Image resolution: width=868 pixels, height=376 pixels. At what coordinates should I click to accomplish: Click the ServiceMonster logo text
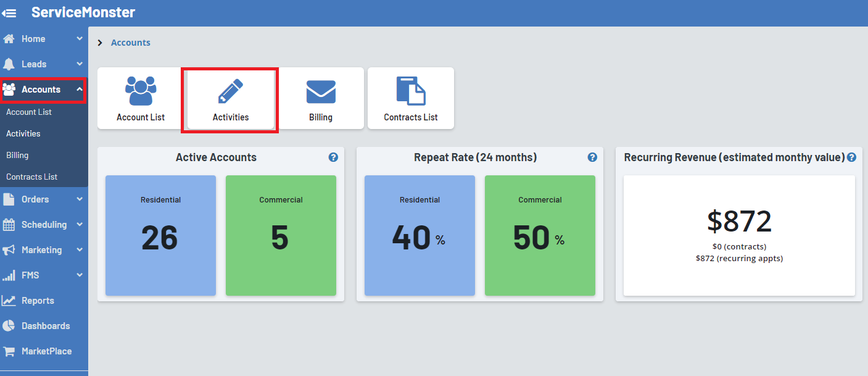coord(83,12)
